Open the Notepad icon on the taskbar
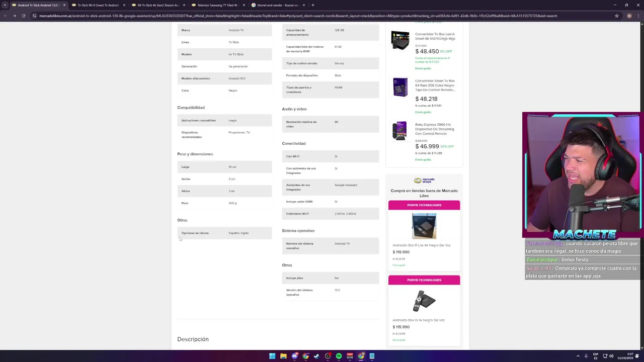The height and width of the screenshot is (362, 644). pos(372,356)
